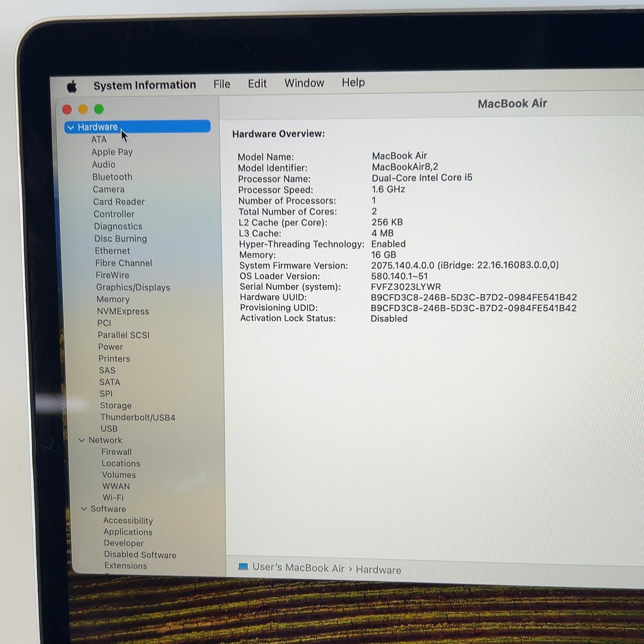Select Disc Burning in the sidebar
Screen dimensions: 644x644
click(x=121, y=239)
